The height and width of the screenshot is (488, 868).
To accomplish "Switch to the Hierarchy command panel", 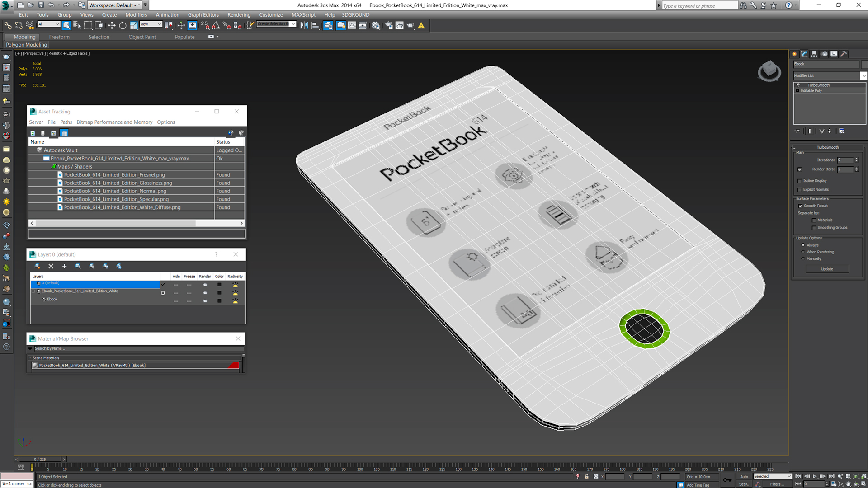I will point(814,54).
